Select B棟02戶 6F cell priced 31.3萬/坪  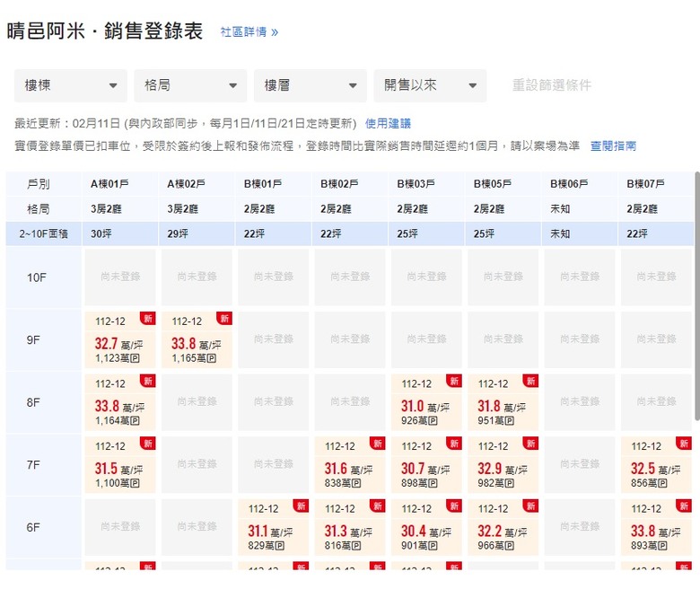pos(350,527)
